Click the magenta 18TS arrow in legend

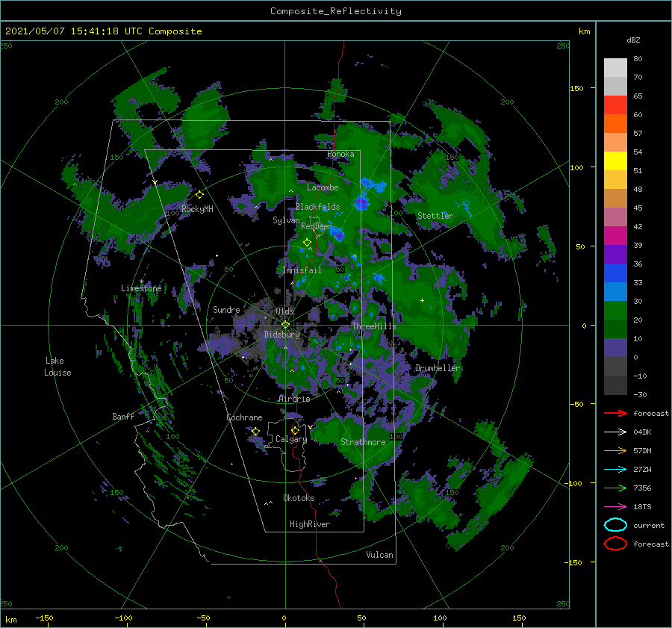[x=615, y=507]
